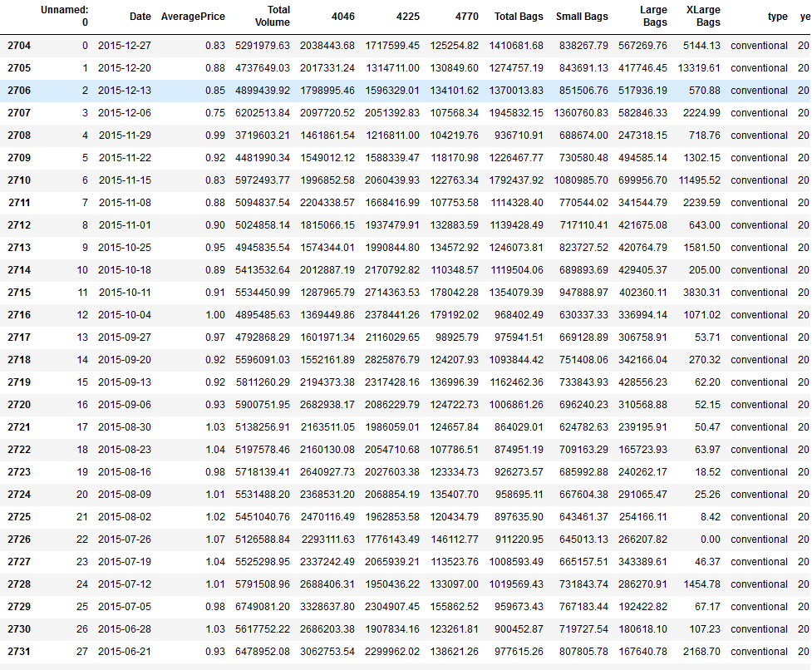Click AveragePrice 0.95 cell
The height and width of the screenshot is (670, 812).
point(215,248)
